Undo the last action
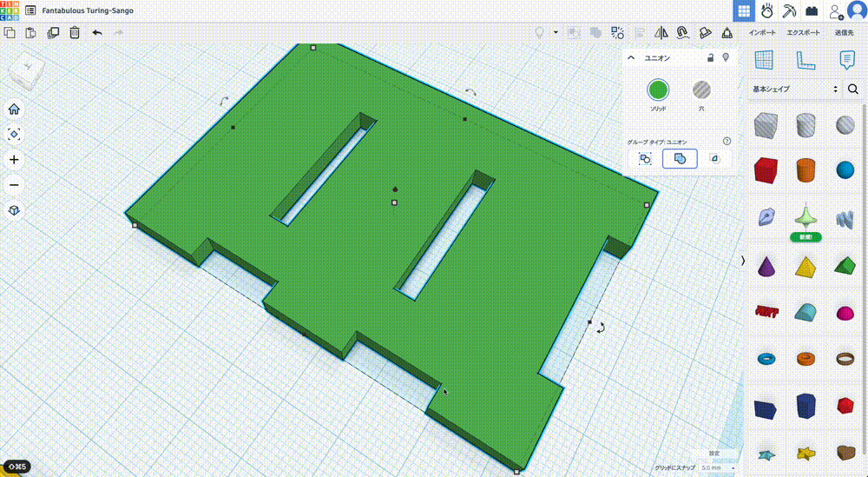This screenshot has height=477, width=868. pos(96,33)
